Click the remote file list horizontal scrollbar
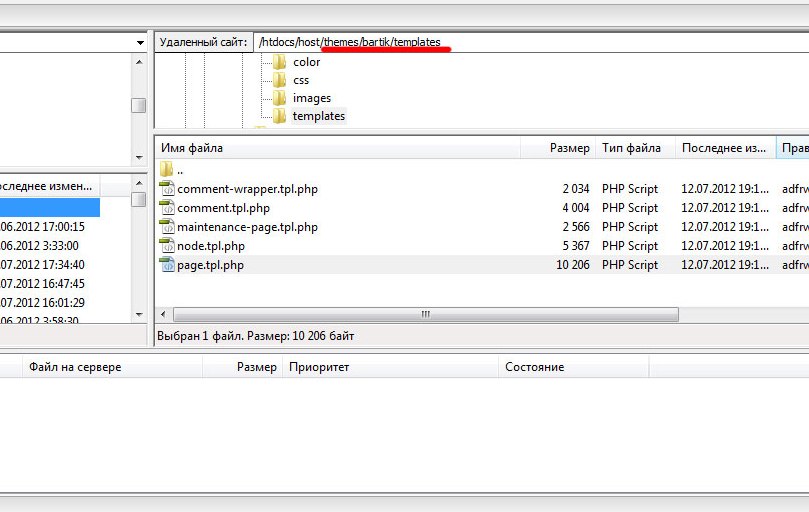Image resolution: width=809 pixels, height=512 pixels. click(x=426, y=314)
